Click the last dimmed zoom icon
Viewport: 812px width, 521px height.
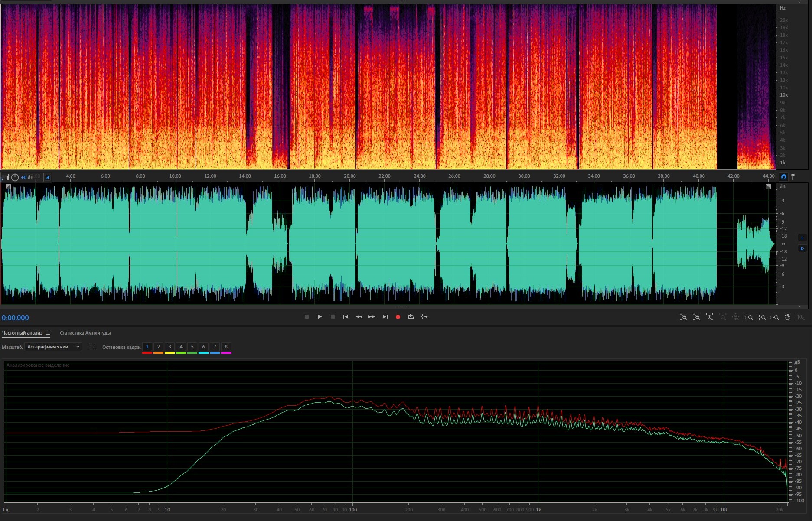(x=801, y=317)
